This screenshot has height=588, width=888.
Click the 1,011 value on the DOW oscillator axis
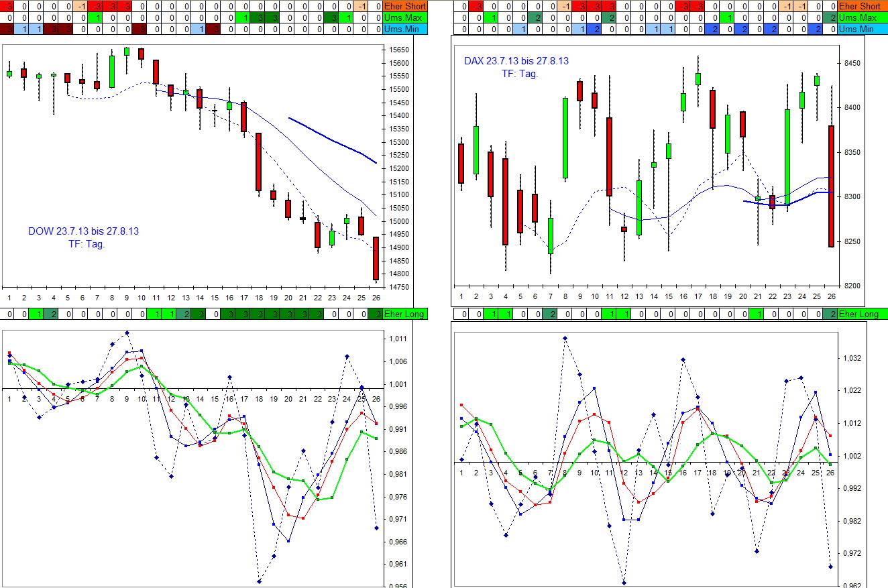tap(398, 339)
